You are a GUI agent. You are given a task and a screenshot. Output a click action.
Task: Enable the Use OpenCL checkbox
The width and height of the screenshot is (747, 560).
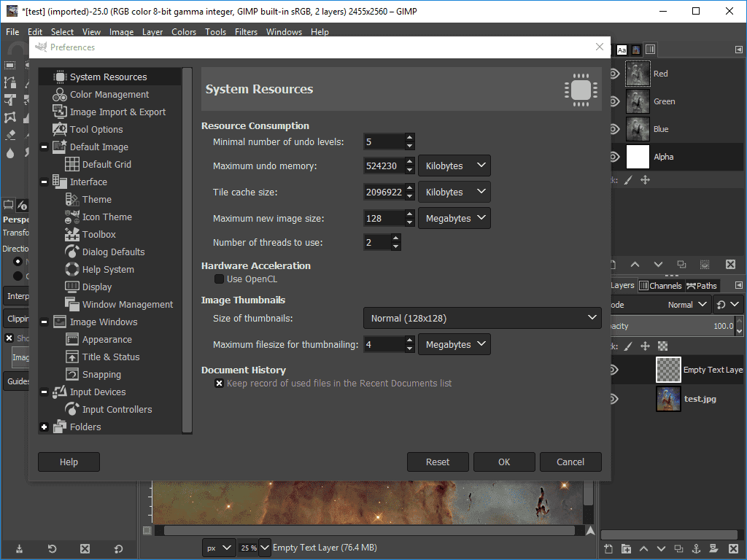(219, 279)
